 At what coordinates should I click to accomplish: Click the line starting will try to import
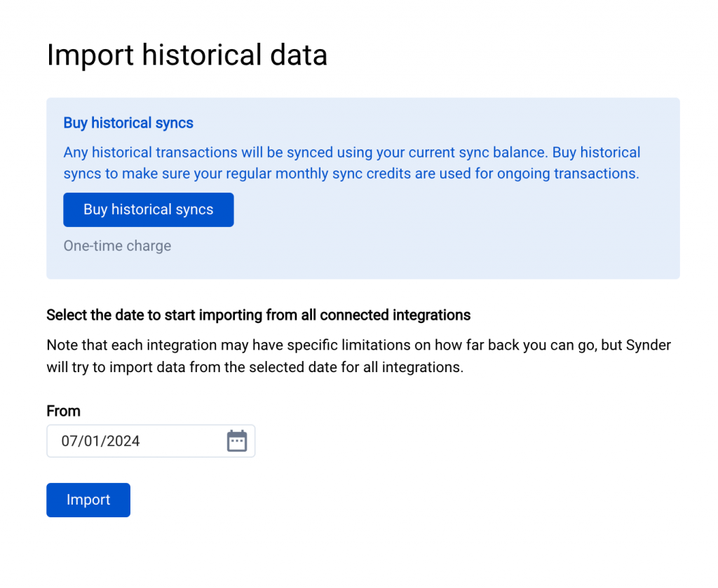[255, 367]
